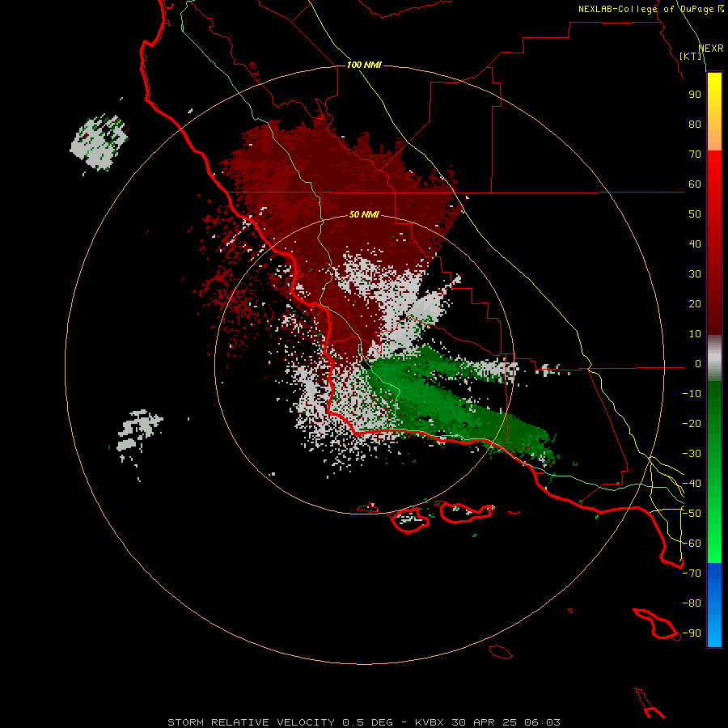The image size is (728, 728).
Task: Click the '50' value on velocity scale
Action: tap(695, 214)
